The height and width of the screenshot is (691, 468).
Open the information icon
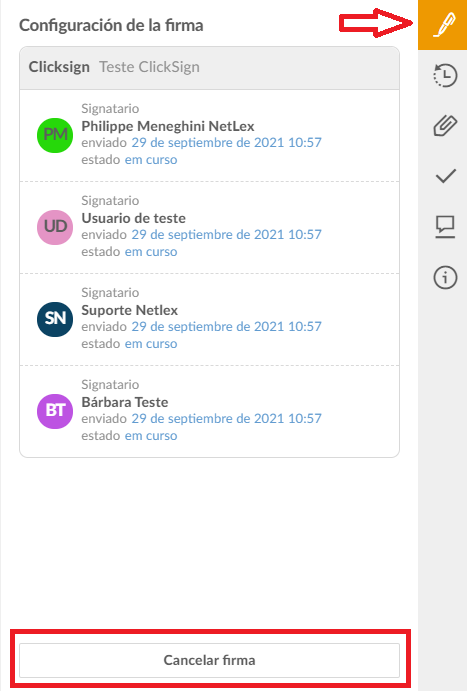point(445,278)
